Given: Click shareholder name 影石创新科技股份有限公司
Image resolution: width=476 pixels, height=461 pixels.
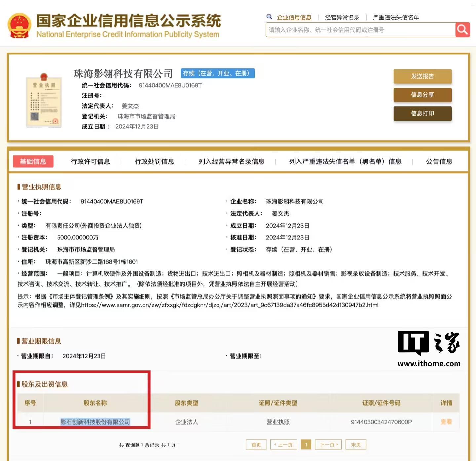Looking at the screenshot, I should click(95, 422).
